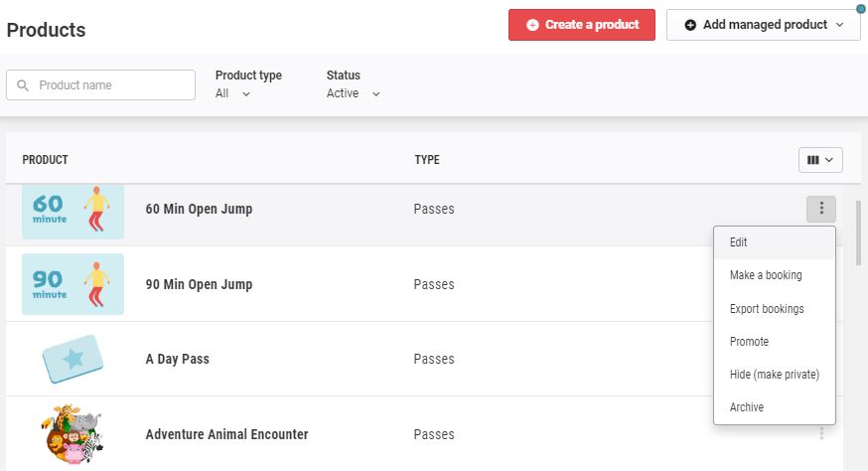The width and height of the screenshot is (868, 471).
Task: Click the search magnifier icon
Action: [23, 85]
